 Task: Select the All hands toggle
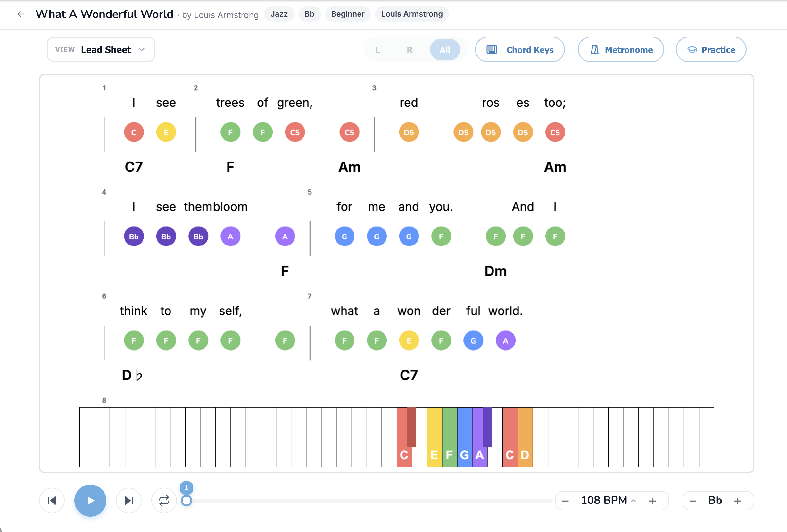pos(445,50)
